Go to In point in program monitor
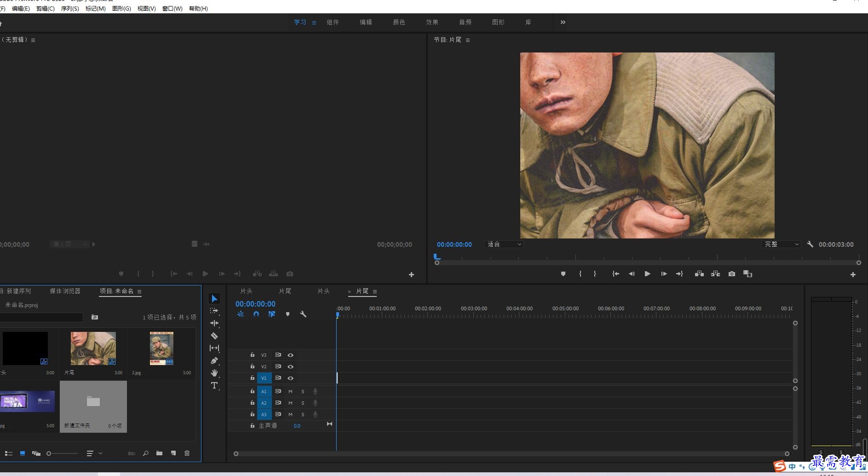This screenshot has height=476, width=868. click(615, 274)
